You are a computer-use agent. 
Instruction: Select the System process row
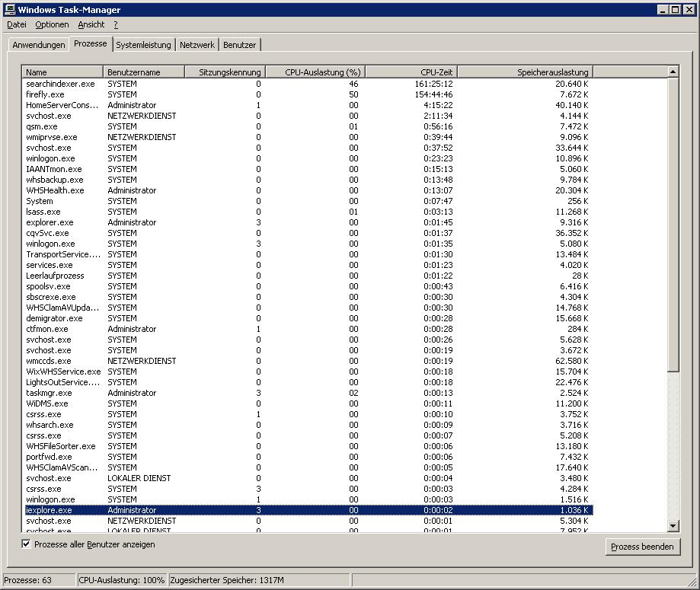(x=309, y=201)
